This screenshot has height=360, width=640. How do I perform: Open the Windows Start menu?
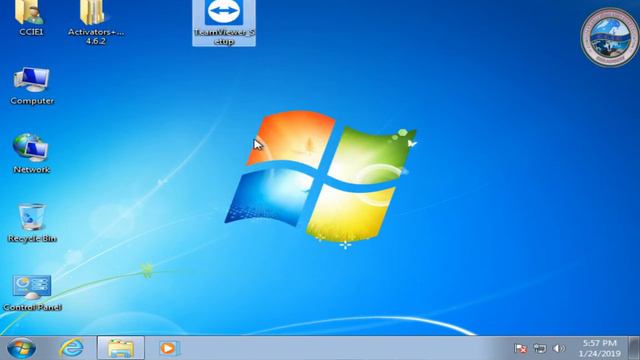point(21,349)
